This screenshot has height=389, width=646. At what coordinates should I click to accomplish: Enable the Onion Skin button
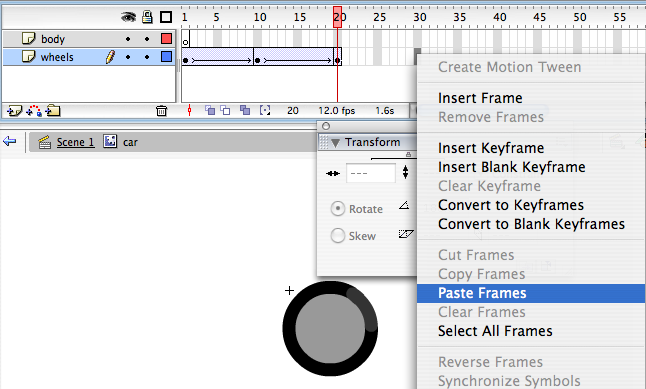pyautogui.click(x=210, y=110)
